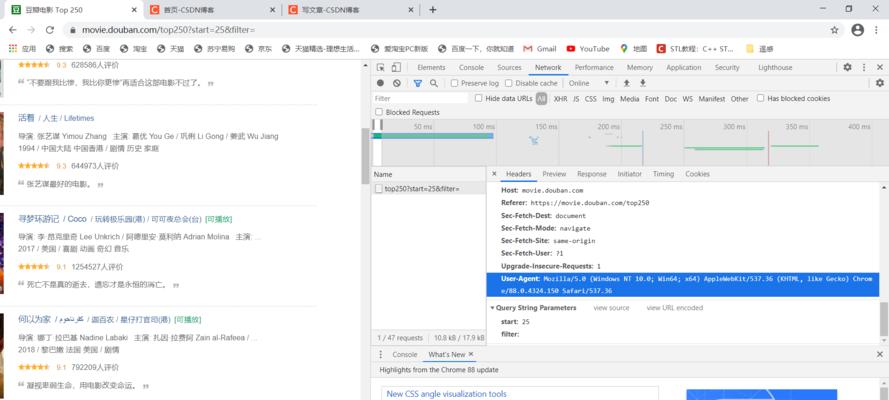The width and height of the screenshot is (889, 400).
Task: Clear the network log
Action: (397, 83)
